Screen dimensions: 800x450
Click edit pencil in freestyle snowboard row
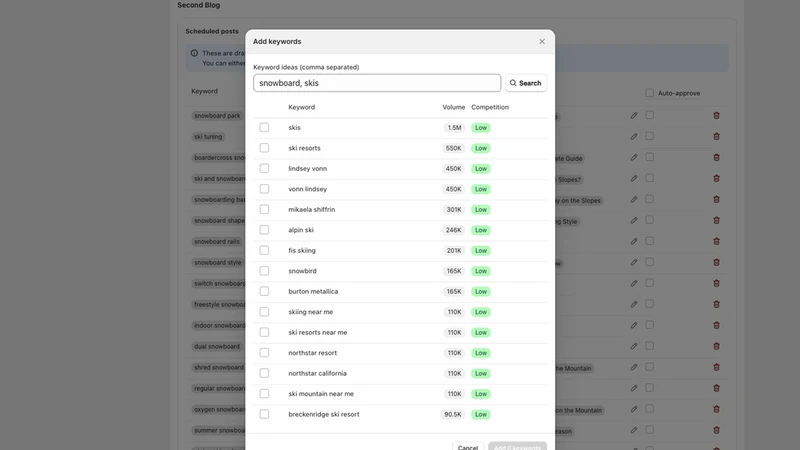(x=634, y=305)
